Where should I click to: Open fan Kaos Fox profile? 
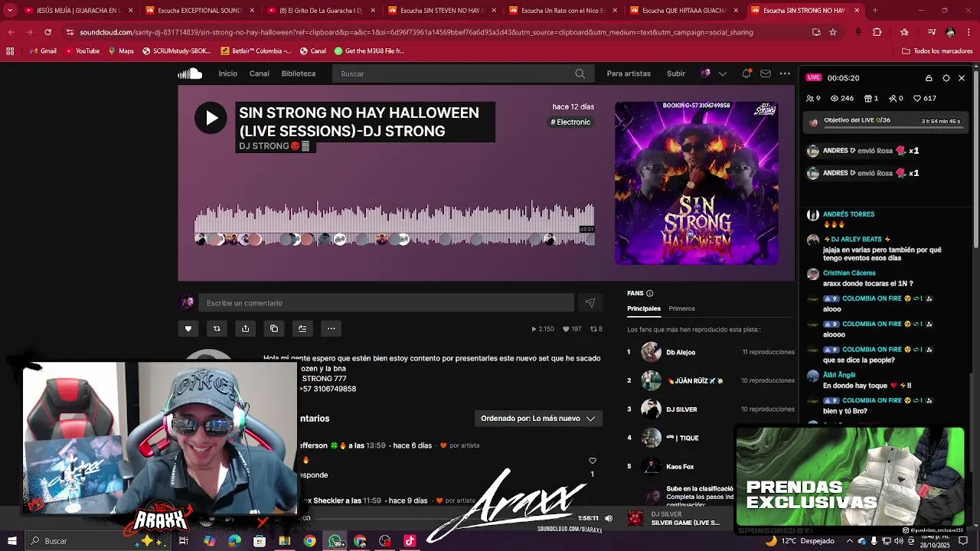click(x=680, y=466)
